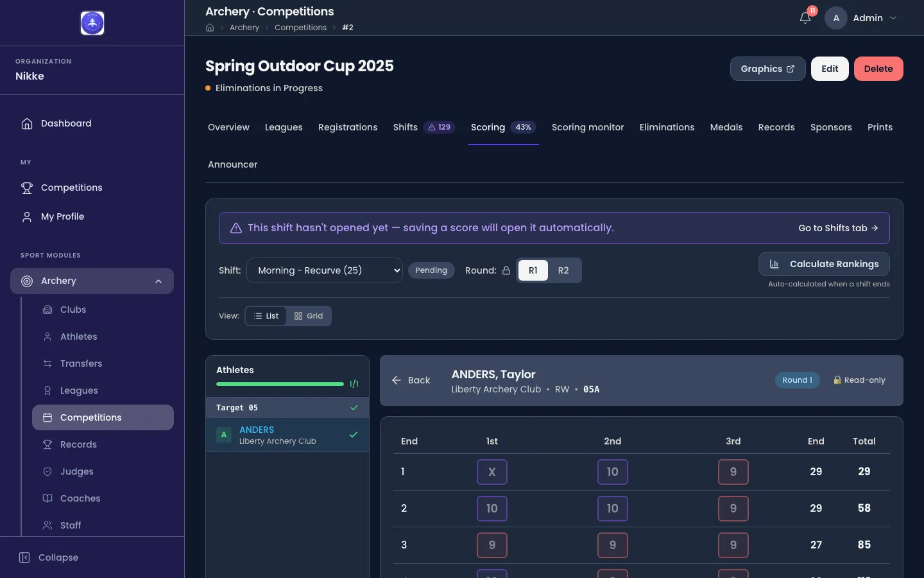
Task: Open the Admin user menu
Action: [861, 18]
